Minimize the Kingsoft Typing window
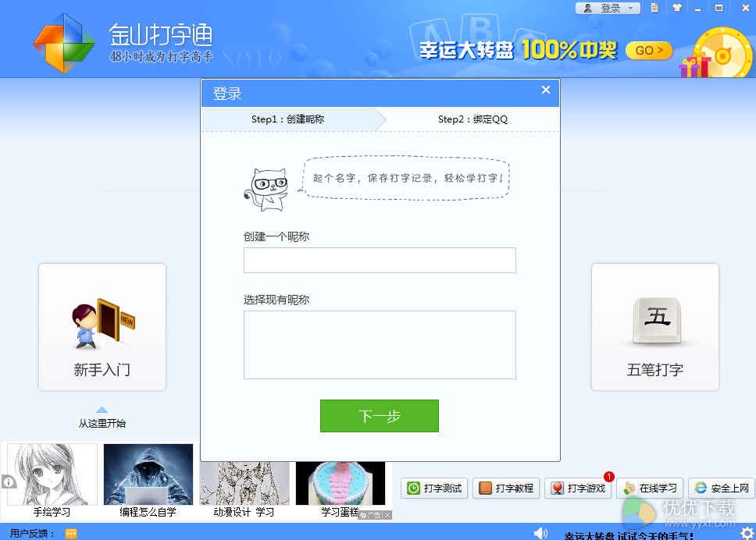 pyautogui.click(x=697, y=8)
